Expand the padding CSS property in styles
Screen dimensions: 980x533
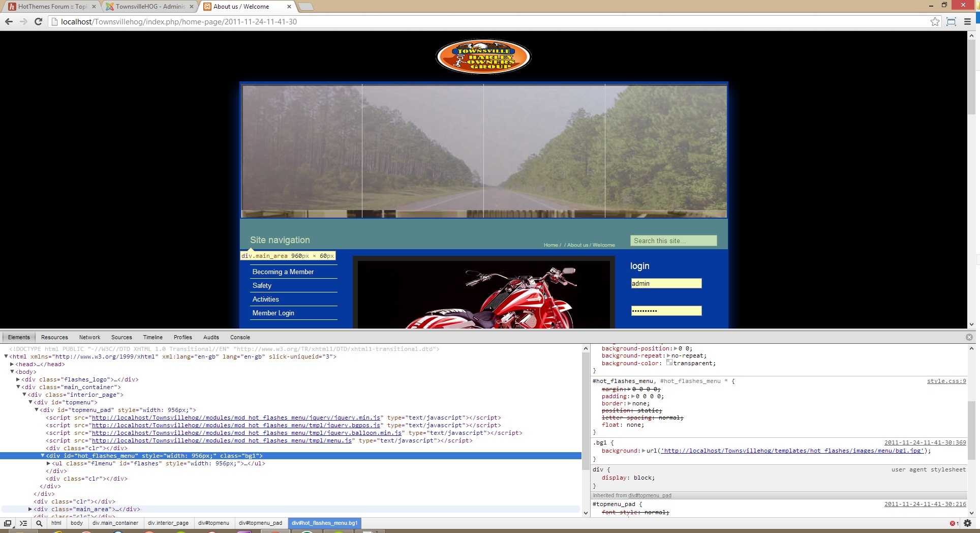[632, 396]
